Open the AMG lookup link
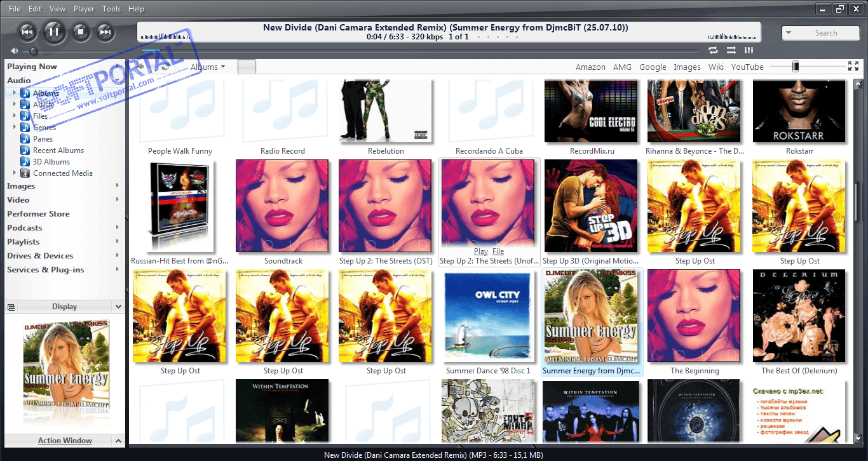Image resolution: width=868 pixels, height=461 pixels. tap(622, 67)
